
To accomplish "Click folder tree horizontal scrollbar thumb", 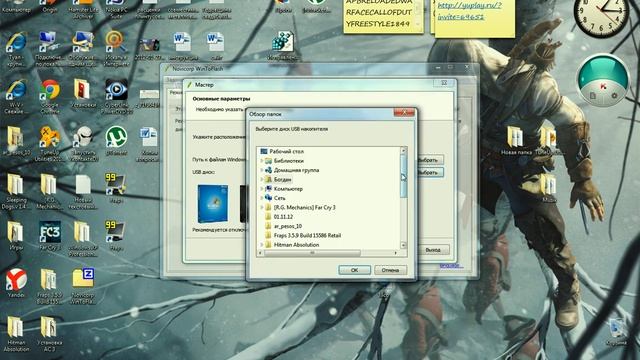I will pos(312,253).
